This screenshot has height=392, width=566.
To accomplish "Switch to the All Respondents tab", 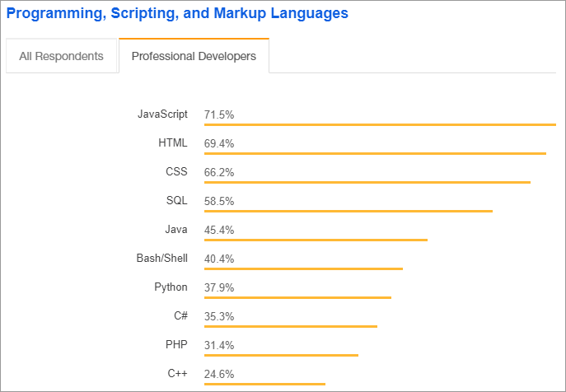I will [x=62, y=57].
